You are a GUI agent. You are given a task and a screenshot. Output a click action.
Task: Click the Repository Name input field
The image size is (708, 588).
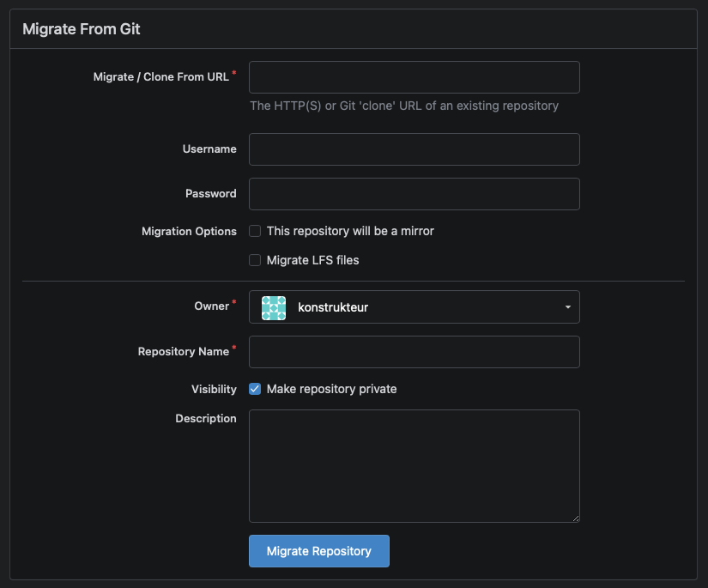[414, 352]
